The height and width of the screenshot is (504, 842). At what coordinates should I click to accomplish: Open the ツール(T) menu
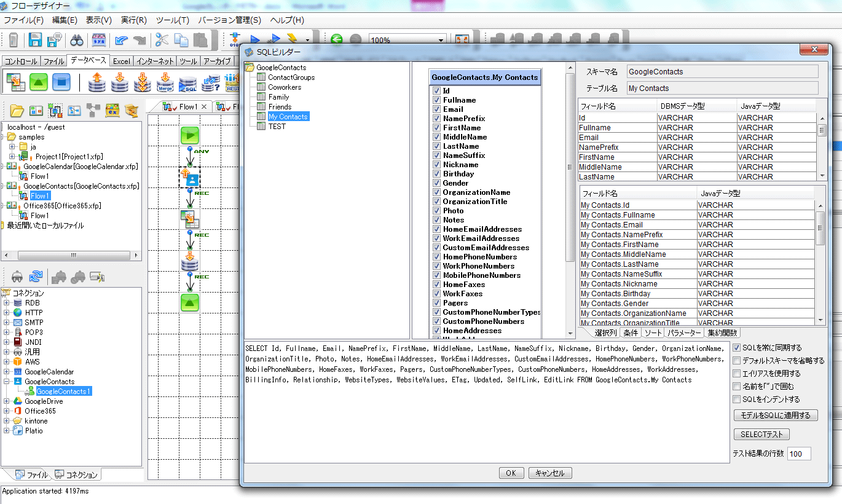click(172, 20)
